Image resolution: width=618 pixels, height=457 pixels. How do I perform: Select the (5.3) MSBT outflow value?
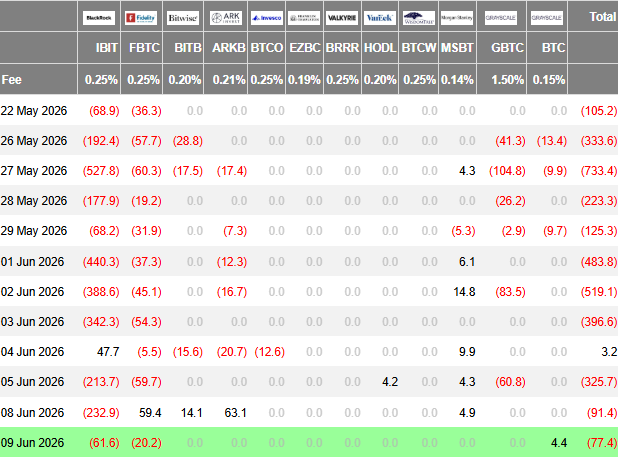click(x=464, y=230)
